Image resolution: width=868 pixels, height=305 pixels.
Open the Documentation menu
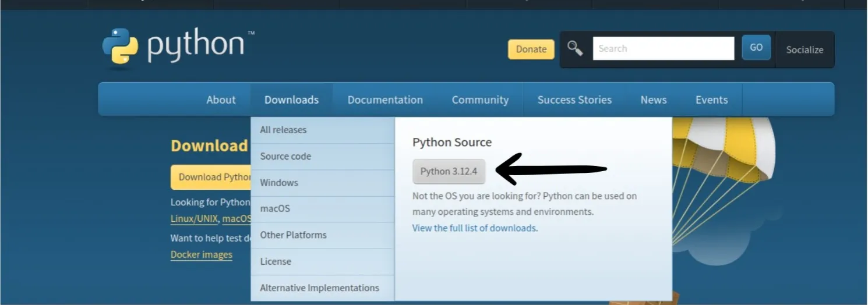(x=385, y=100)
